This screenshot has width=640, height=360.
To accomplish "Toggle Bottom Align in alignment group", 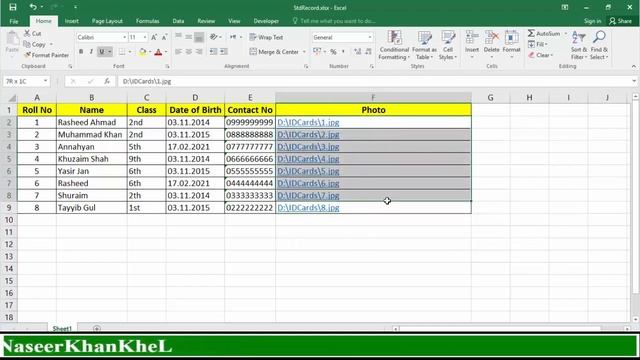I will point(199,37).
